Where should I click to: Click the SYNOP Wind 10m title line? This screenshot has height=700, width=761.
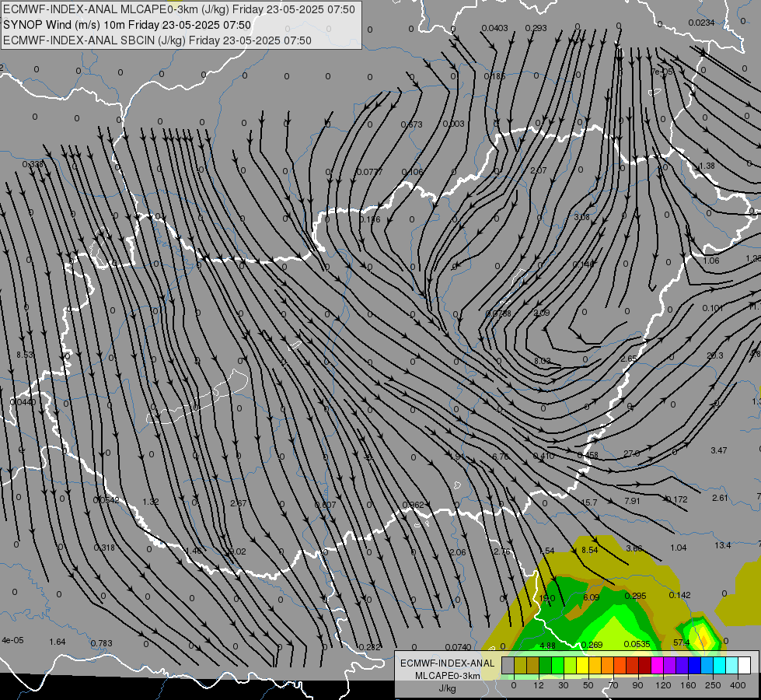(127, 25)
